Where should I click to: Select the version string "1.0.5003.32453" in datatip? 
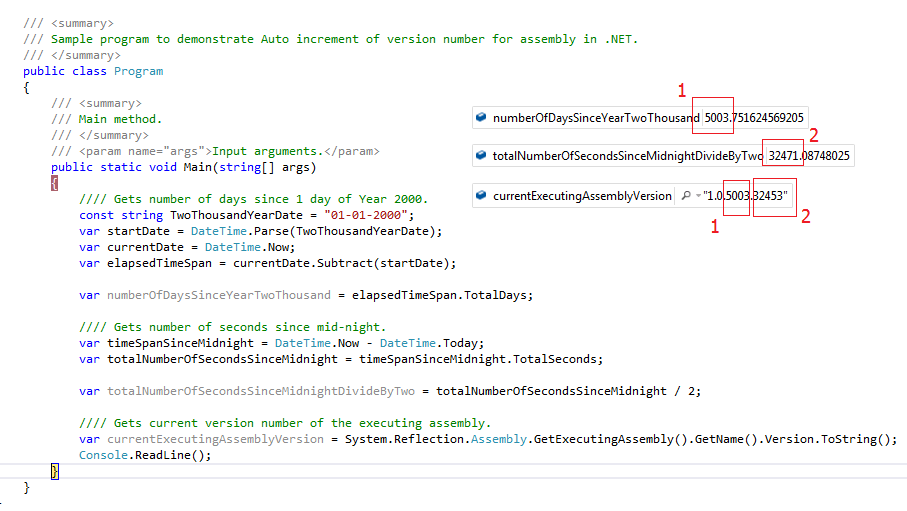pos(745,196)
